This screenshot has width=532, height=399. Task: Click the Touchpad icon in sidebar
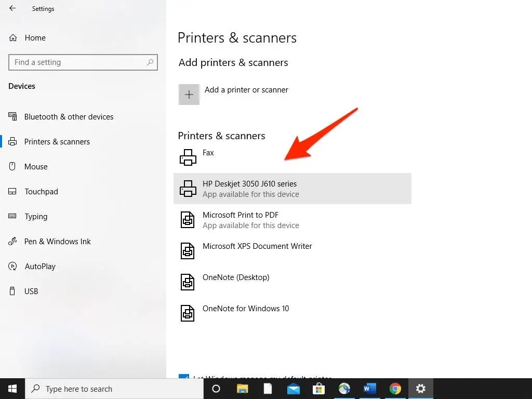coord(12,191)
